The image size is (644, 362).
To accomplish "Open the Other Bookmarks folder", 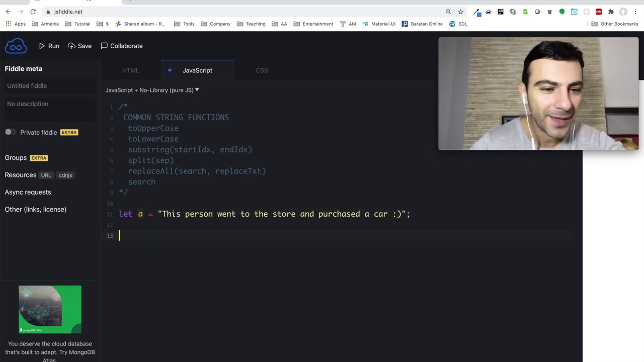I will pyautogui.click(x=615, y=24).
